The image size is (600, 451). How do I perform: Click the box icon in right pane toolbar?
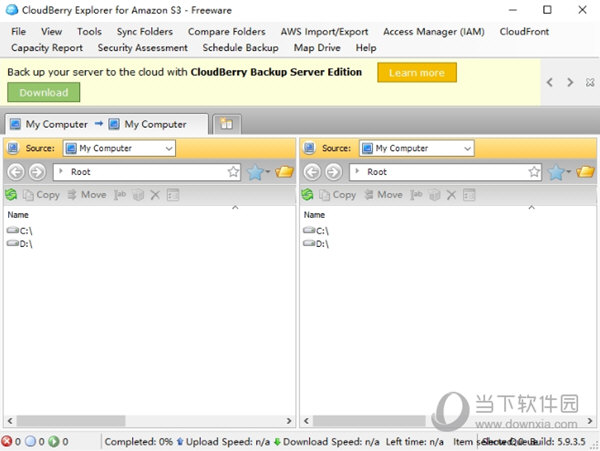coord(434,195)
